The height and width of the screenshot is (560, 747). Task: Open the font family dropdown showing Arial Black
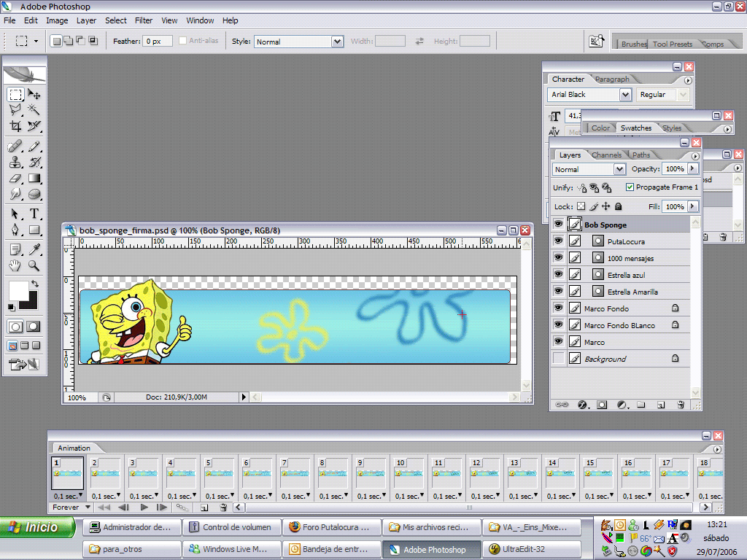[627, 95]
